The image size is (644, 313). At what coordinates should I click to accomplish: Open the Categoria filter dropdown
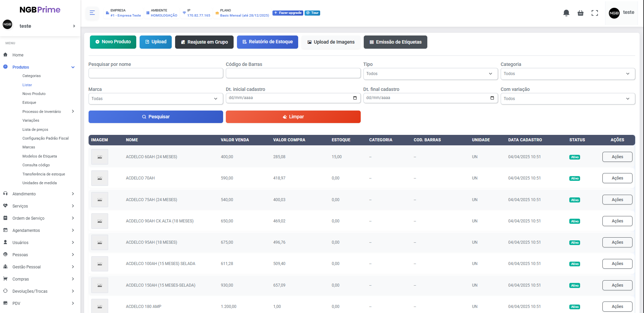click(567, 74)
